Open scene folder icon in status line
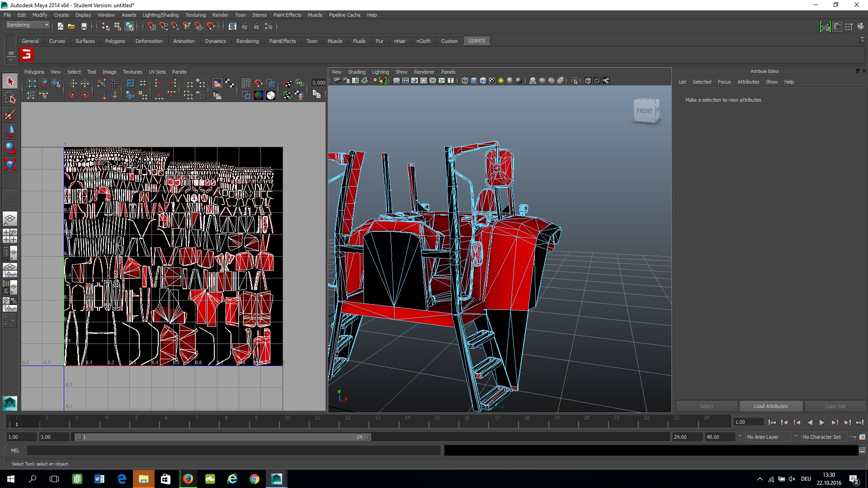This screenshot has height=488, width=868. tap(71, 27)
